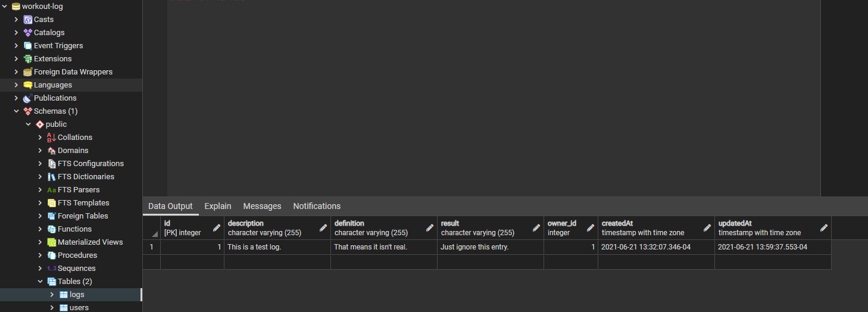Image resolution: width=868 pixels, height=312 pixels.
Task: Expand the Sequences tree node
Action: pos(40,269)
